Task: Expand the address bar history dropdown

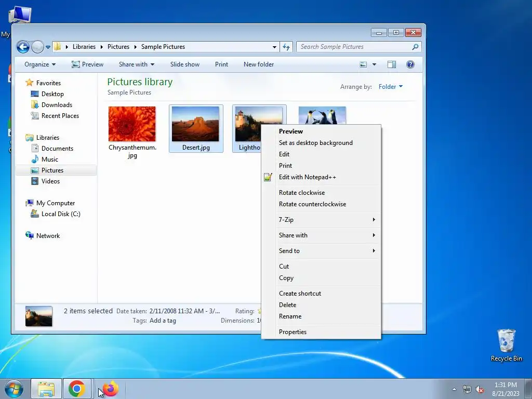Action: [x=274, y=47]
